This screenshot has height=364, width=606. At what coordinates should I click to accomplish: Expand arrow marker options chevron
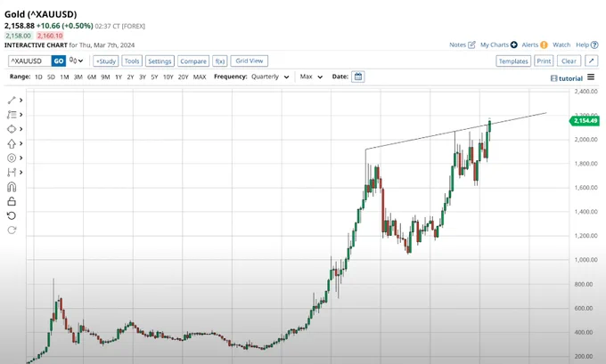tap(20, 143)
